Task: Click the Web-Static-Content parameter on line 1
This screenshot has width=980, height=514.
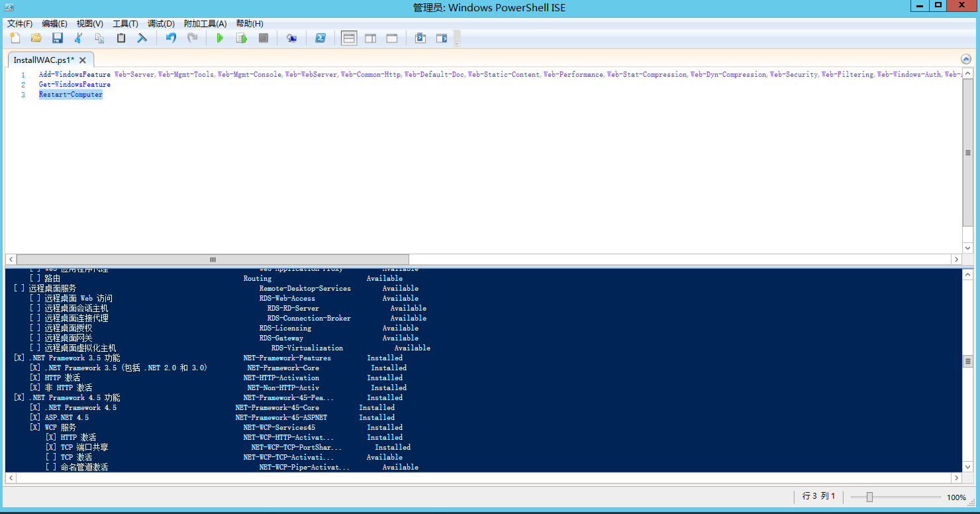Action: click(x=504, y=75)
